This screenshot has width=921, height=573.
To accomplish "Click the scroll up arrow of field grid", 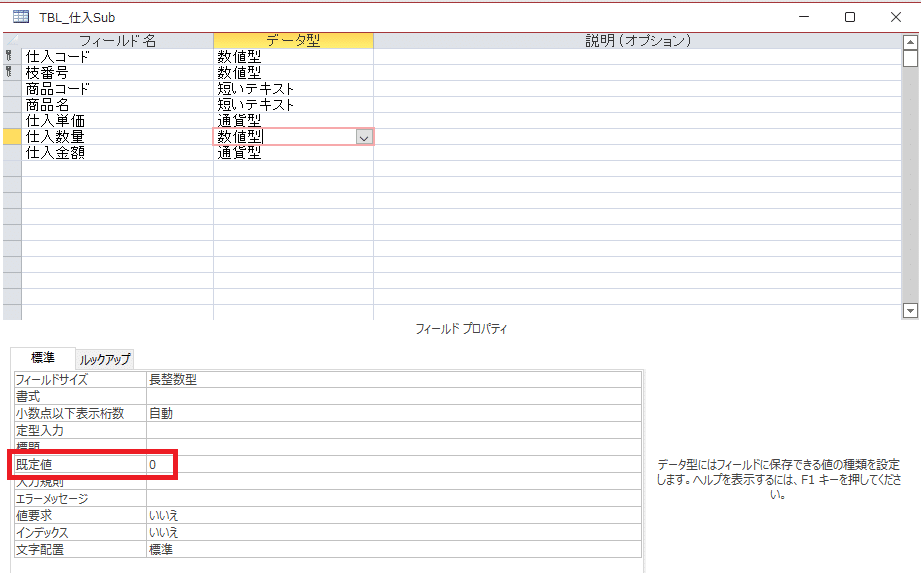I will coord(910,42).
